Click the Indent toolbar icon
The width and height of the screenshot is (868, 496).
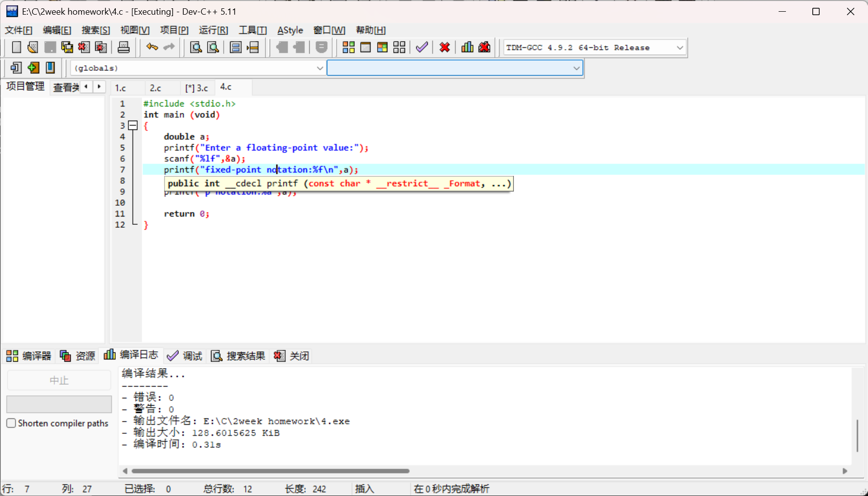point(282,47)
